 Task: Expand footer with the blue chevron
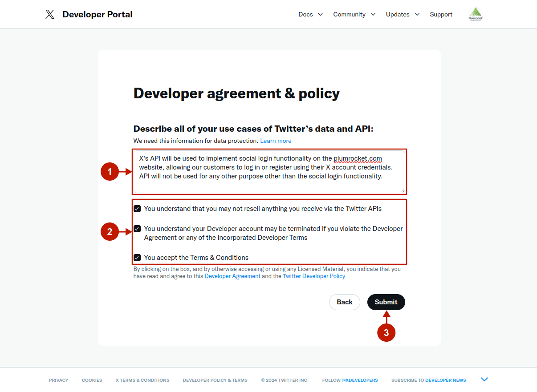(484, 380)
